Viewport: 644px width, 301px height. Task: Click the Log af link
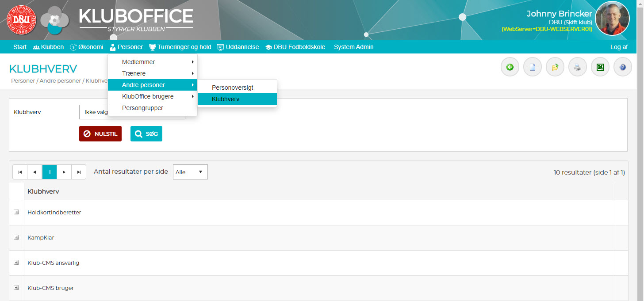point(619,47)
